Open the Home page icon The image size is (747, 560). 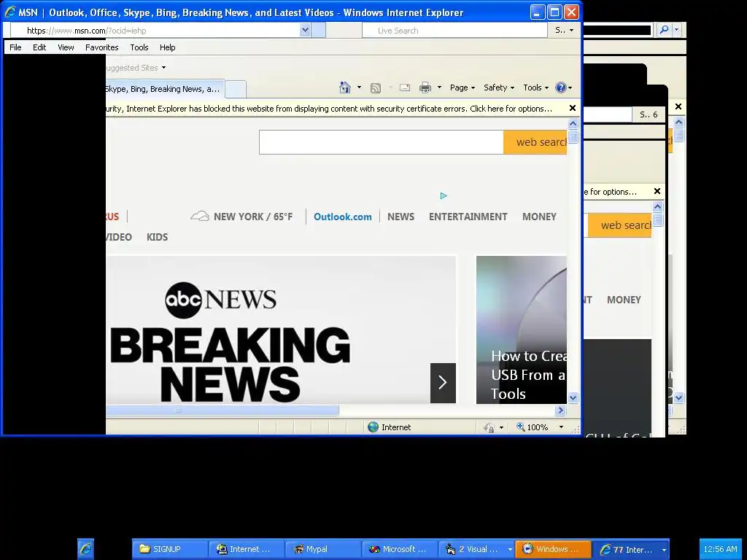(x=345, y=87)
